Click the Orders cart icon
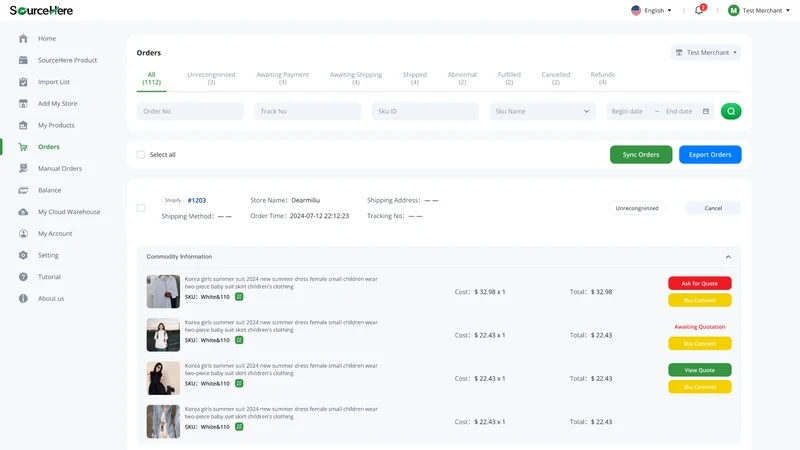Screen dimensions: 800x450 click(23, 147)
